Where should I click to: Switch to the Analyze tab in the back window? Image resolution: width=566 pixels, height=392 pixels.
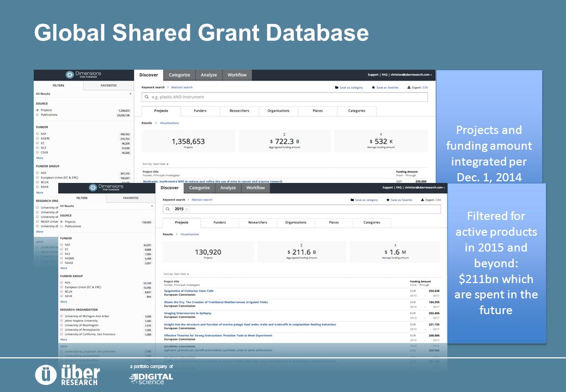point(208,75)
